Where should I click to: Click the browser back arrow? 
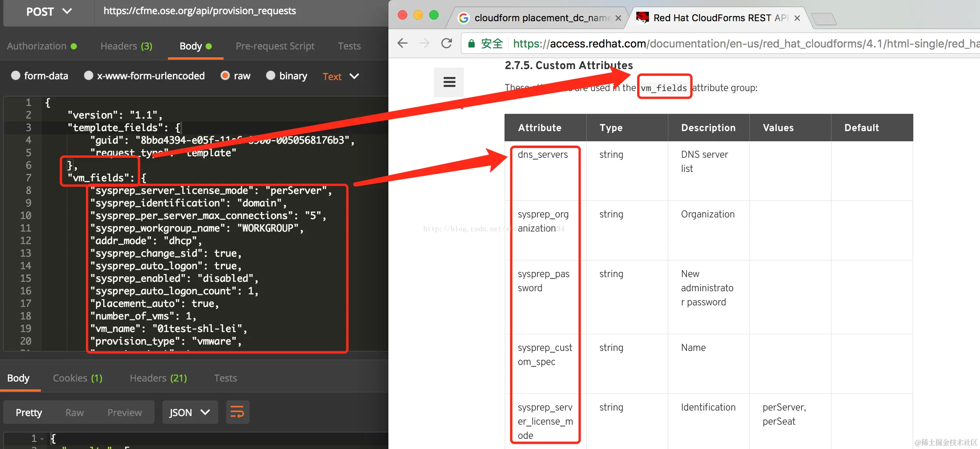click(403, 43)
